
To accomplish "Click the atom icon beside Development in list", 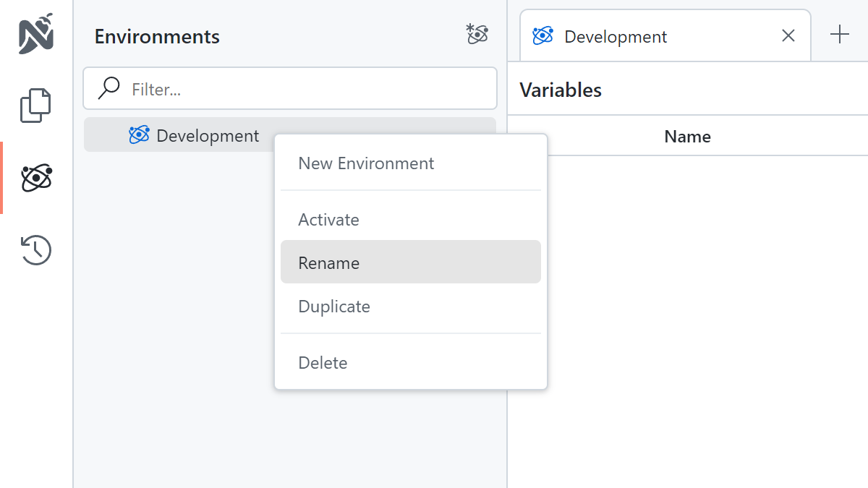I will (139, 135).
